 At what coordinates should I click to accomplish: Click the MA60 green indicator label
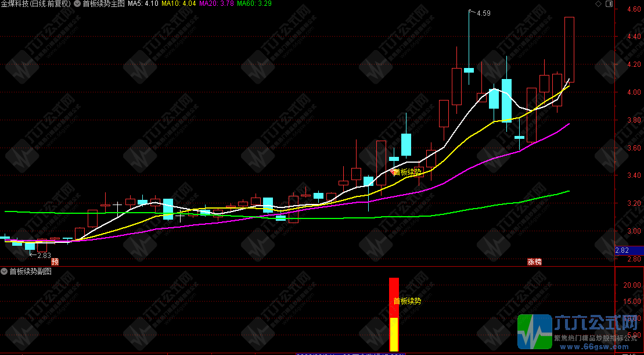[254, 3]
